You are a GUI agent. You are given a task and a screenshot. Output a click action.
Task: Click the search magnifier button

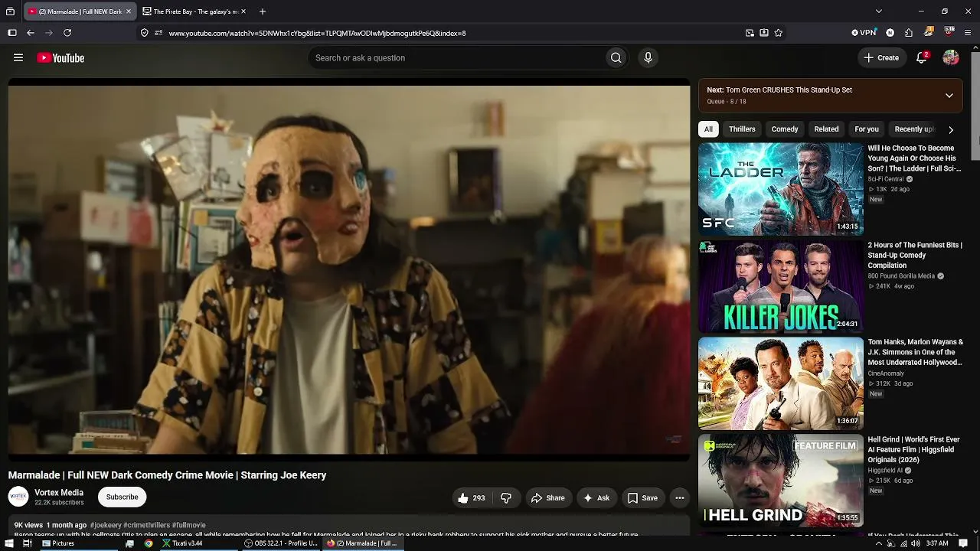click(x=616, y=58)
